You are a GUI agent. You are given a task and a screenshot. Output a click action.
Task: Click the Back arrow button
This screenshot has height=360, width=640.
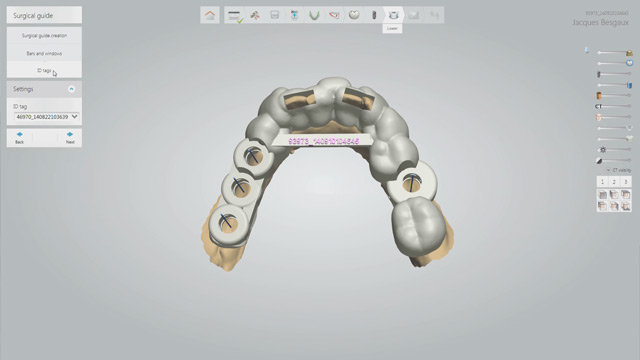point(19,138)
